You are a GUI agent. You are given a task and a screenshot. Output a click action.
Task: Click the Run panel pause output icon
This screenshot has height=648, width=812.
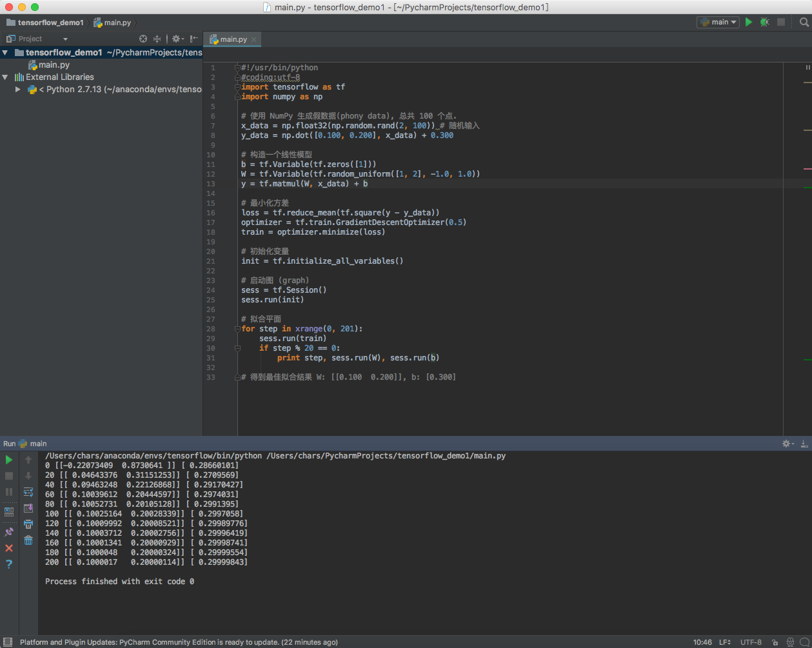point(9,492)
